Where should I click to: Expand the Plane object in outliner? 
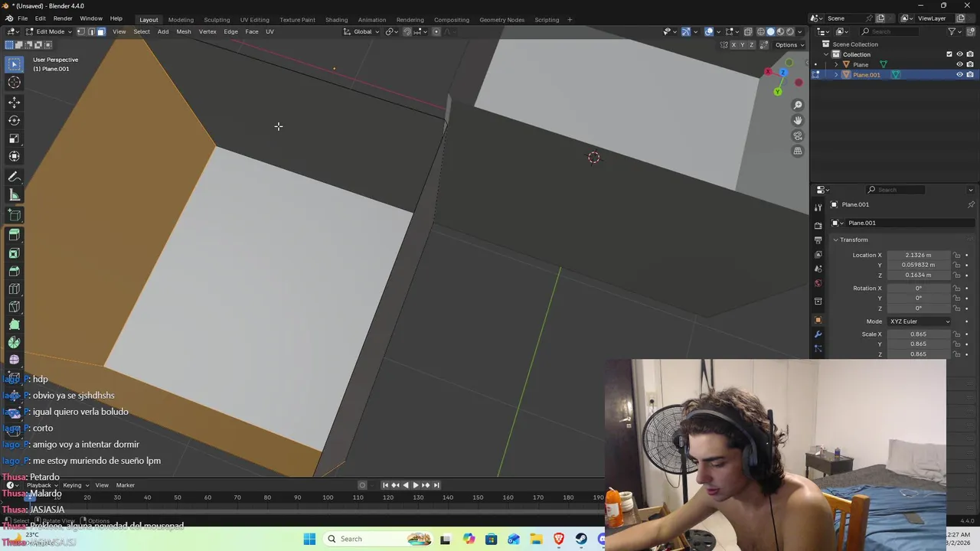(x=836, y=64)
